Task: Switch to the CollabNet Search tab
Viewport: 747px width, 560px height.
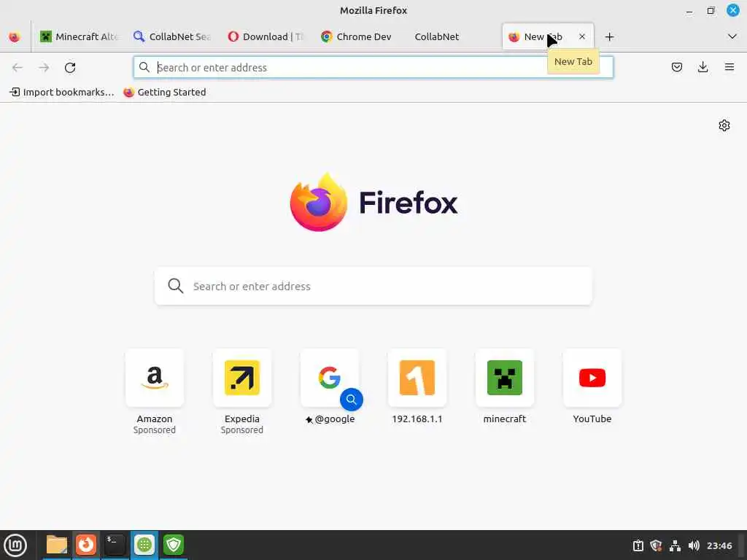Action: (172, 36)
